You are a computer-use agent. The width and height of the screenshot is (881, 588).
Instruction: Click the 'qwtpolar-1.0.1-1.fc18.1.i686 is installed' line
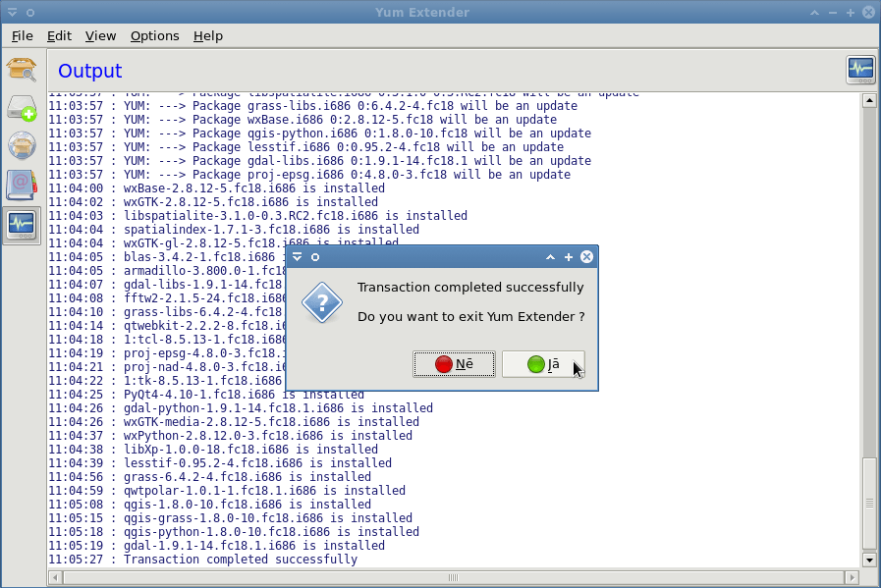coord(227,490)
